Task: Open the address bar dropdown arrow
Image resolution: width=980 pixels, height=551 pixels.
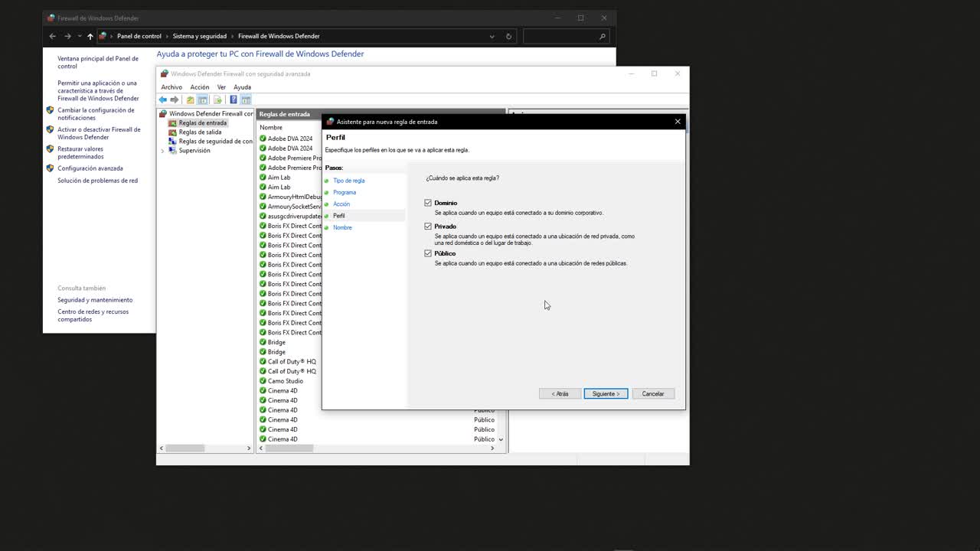Action: (492, 36)
